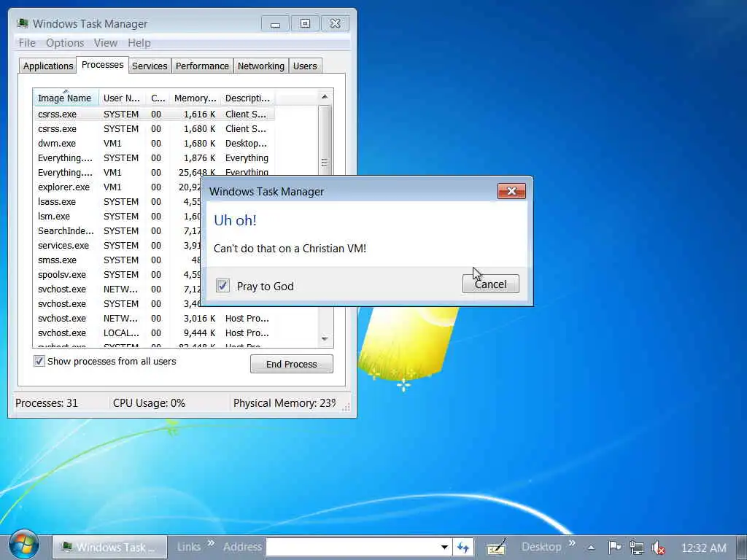Select the dwm.exe process row
Screen dimensions: 747x560
pyautogui.click(x=156, y=144)
